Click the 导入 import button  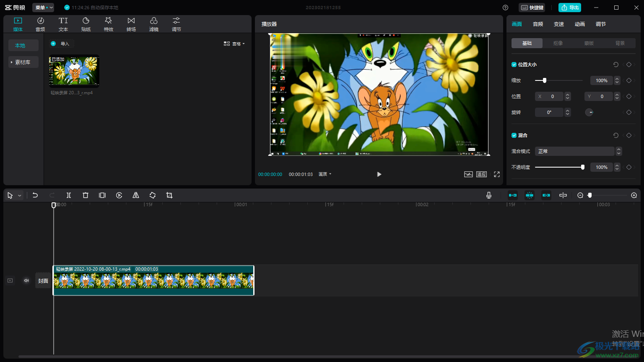(x=62, y=44)
